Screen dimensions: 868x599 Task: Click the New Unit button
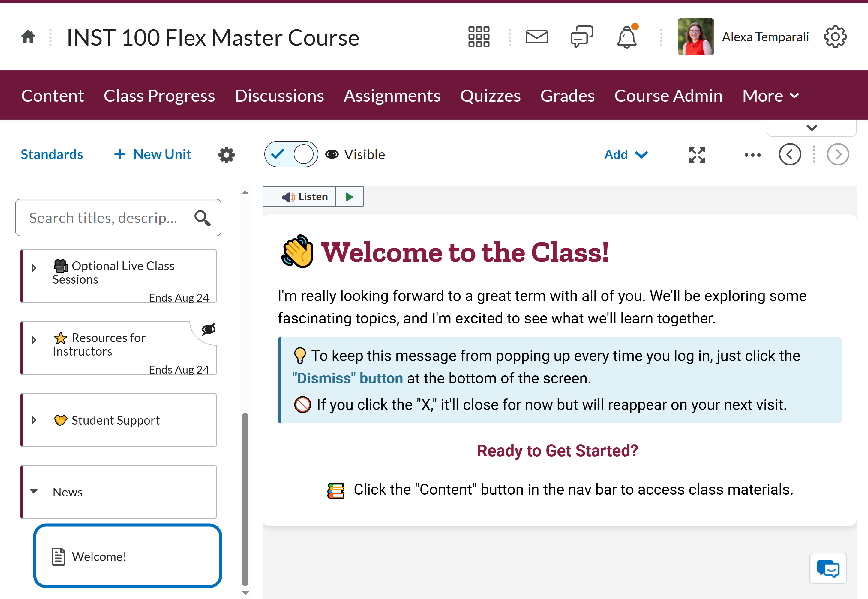point(152,155)
